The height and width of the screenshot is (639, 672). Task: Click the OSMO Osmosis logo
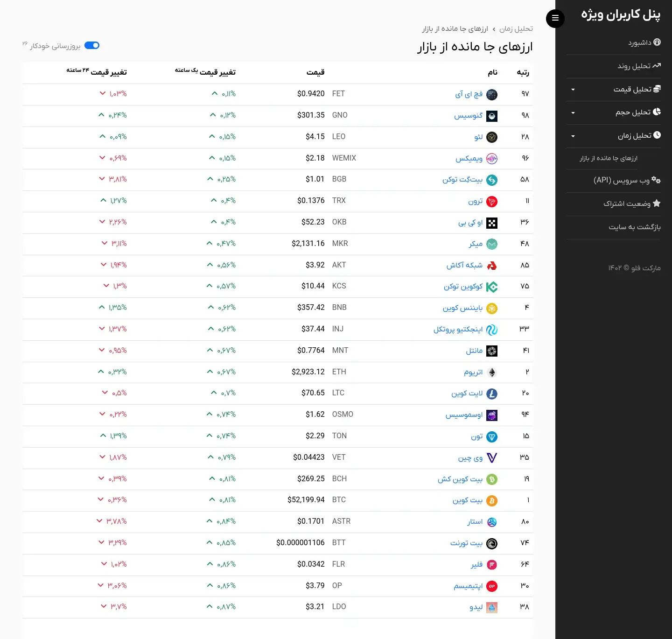tap(492, 415)
